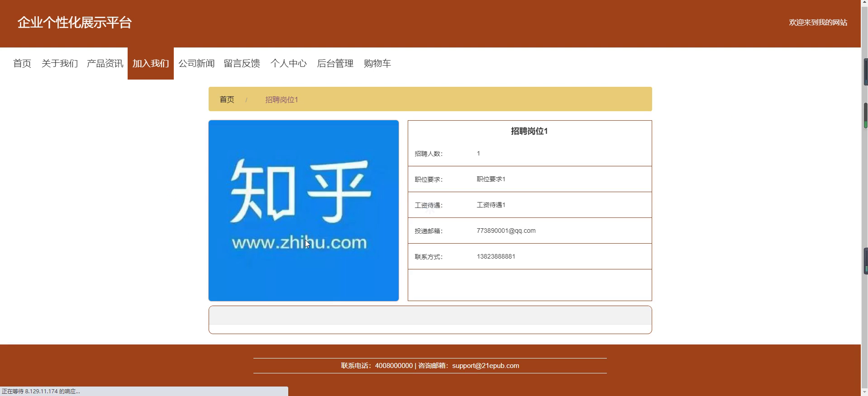Open 个人中心 in navigation
The height and width of the screenshot is (396, 868).
point(289,63)
